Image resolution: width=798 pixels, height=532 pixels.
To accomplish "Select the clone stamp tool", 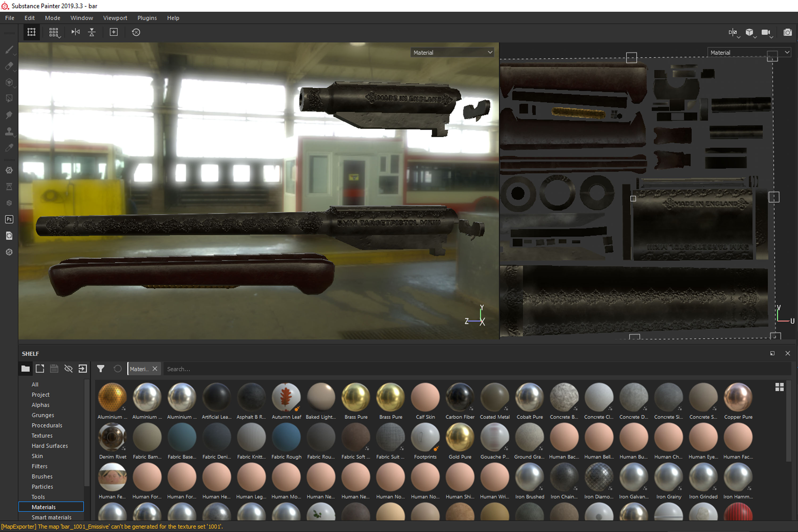I will point(9,131).
